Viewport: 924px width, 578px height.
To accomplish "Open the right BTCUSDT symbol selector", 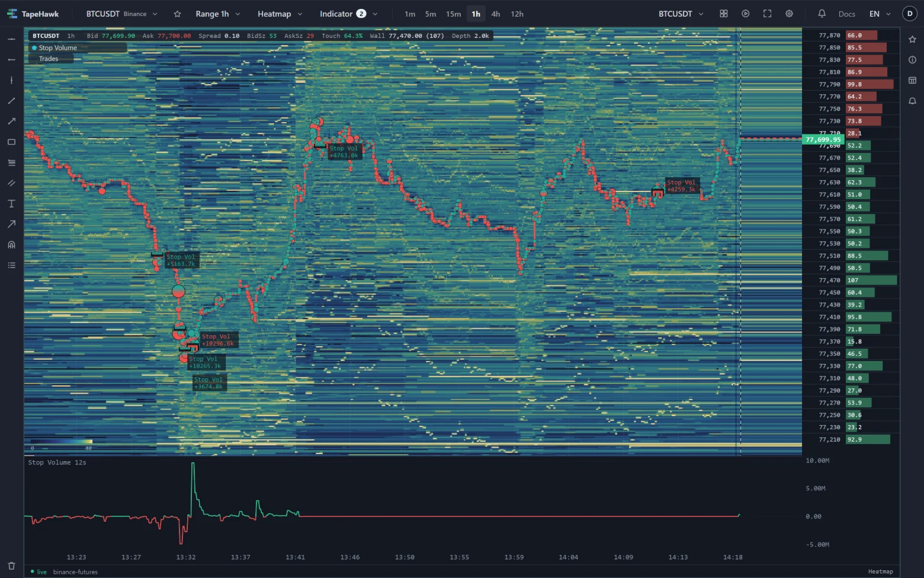I will click(x=681, y=14).
